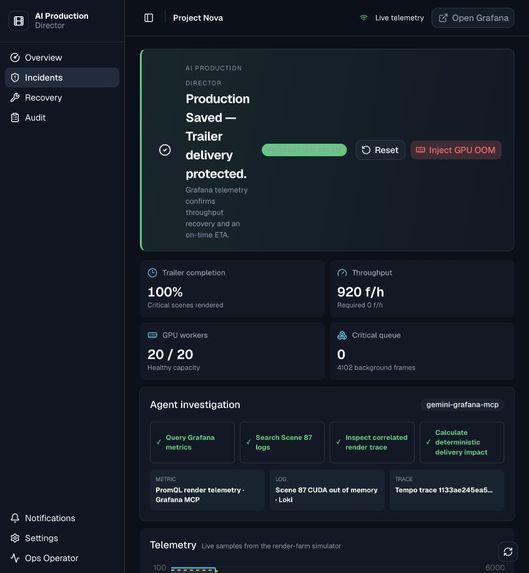This screenshot has height=573, width=529.
Task: Select the Search Scene 87 logs step
Action: pyautogui.click(x=282, y=442)
